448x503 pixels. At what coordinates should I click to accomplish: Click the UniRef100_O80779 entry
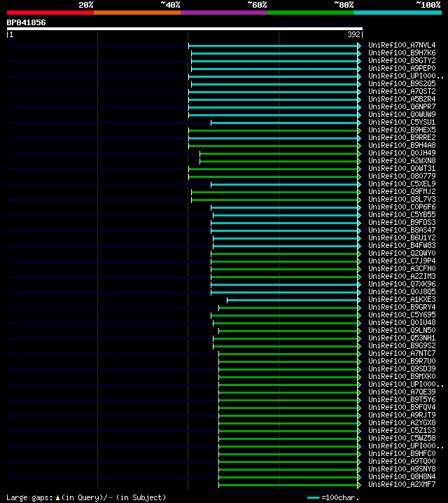pyautogui.click(x=402, y=176)
